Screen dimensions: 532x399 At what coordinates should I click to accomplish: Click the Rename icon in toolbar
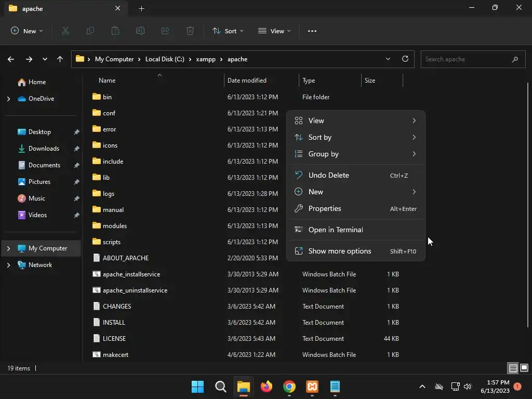coord(140,31)
